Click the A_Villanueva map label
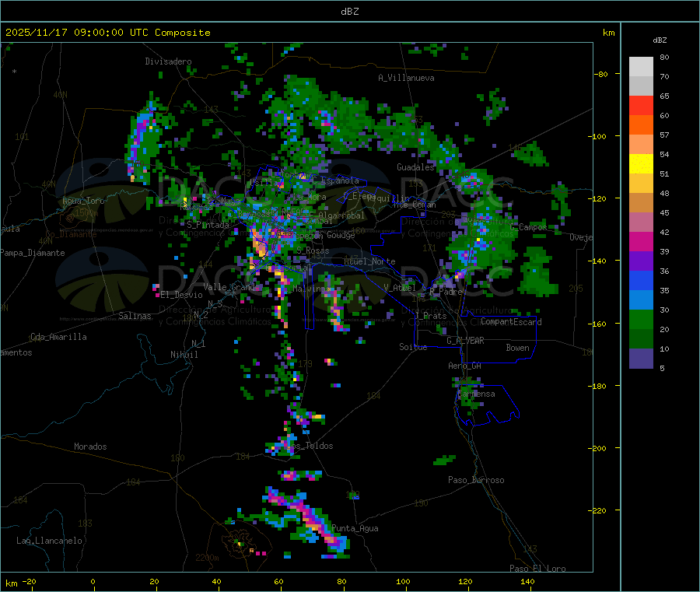This screenshot has height=592, width=700. (406, 78)
